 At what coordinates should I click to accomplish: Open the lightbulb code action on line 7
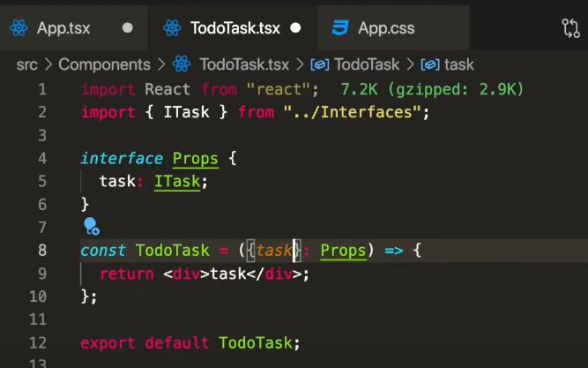coord(91,226)
